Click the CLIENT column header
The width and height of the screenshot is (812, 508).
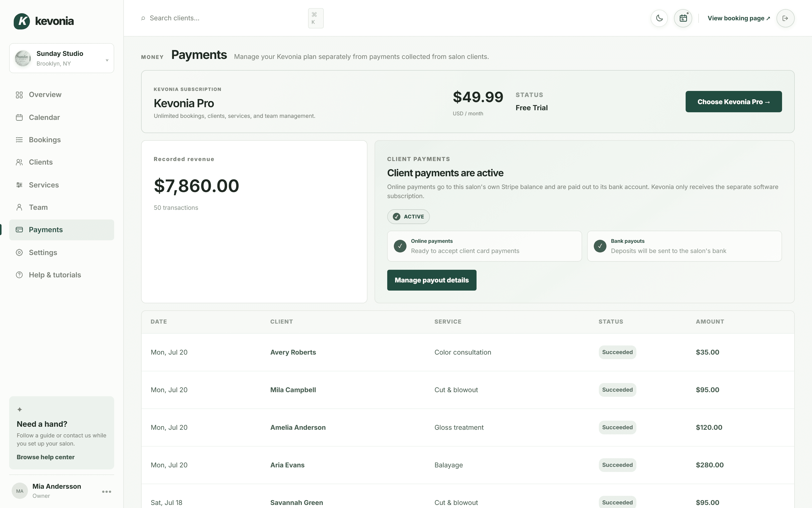tap(281, 322)
